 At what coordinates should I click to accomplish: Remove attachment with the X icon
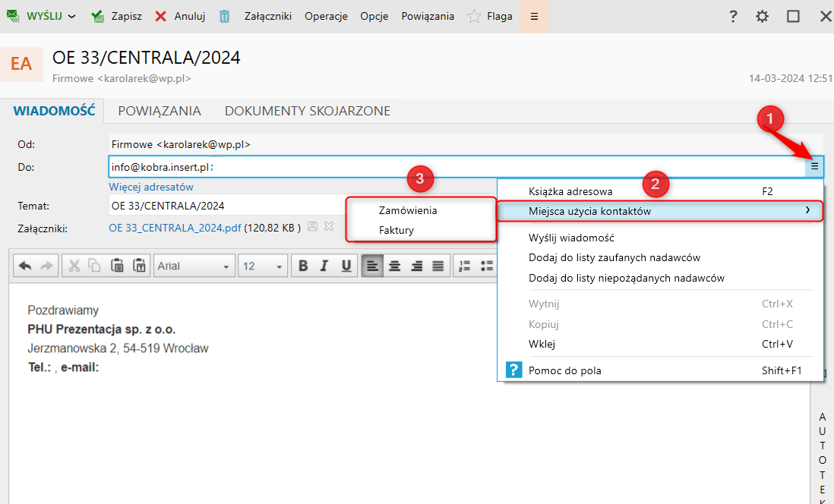(329, 226)
